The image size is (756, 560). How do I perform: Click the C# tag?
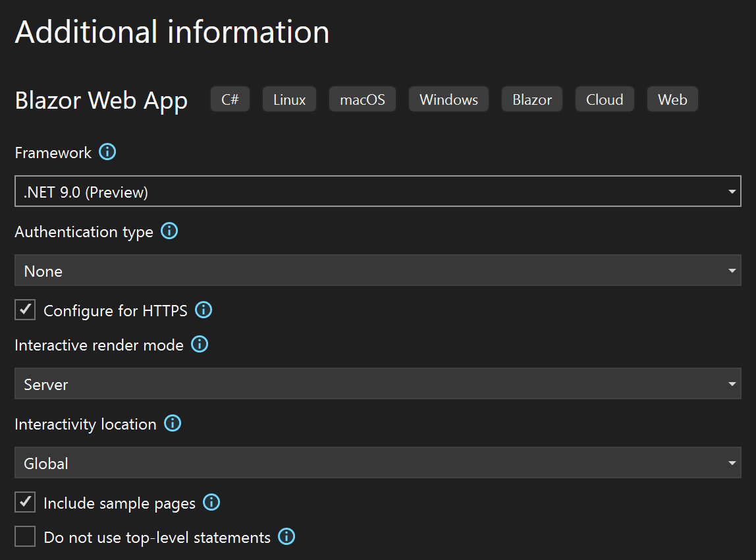pyautogui.click(x=230, y=99)
